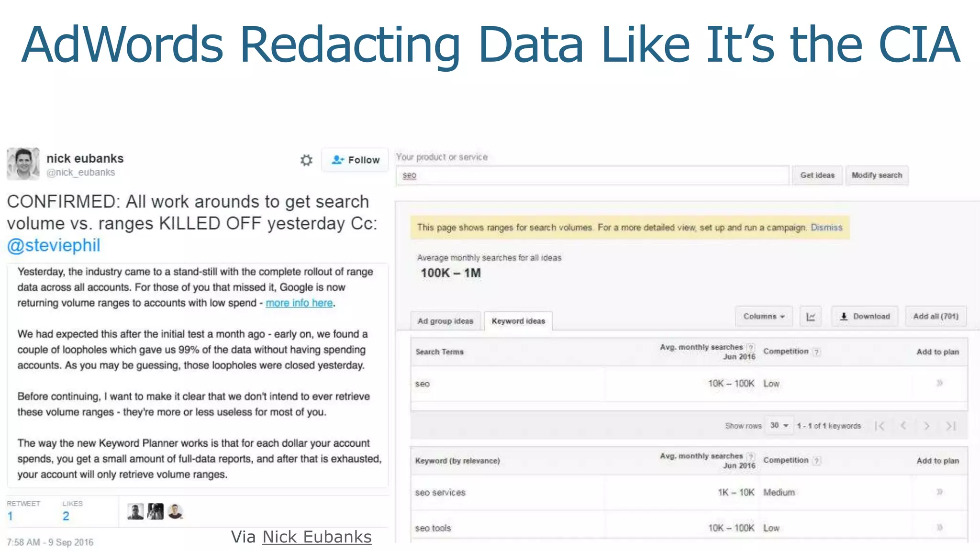
Task: Sort by Keyword (by relevance) header
Action: [457, 461]
